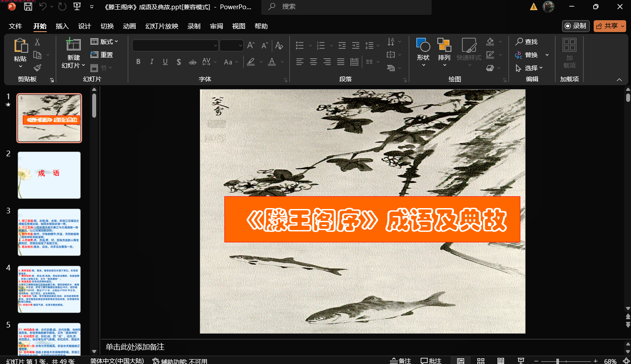Viewport: 631px width, 364px height.
Task: Increase font size with the larger A icon
Action: click(251, 45)
